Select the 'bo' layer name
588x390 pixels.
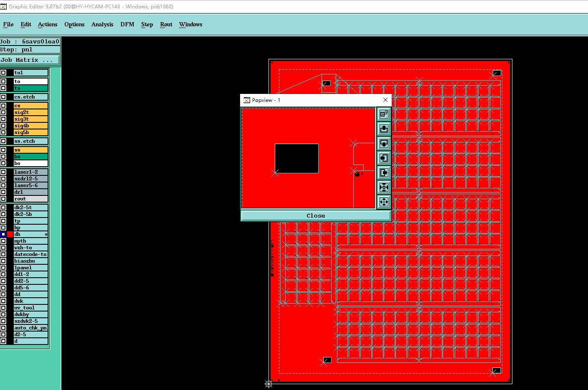[x=31, y=163]
